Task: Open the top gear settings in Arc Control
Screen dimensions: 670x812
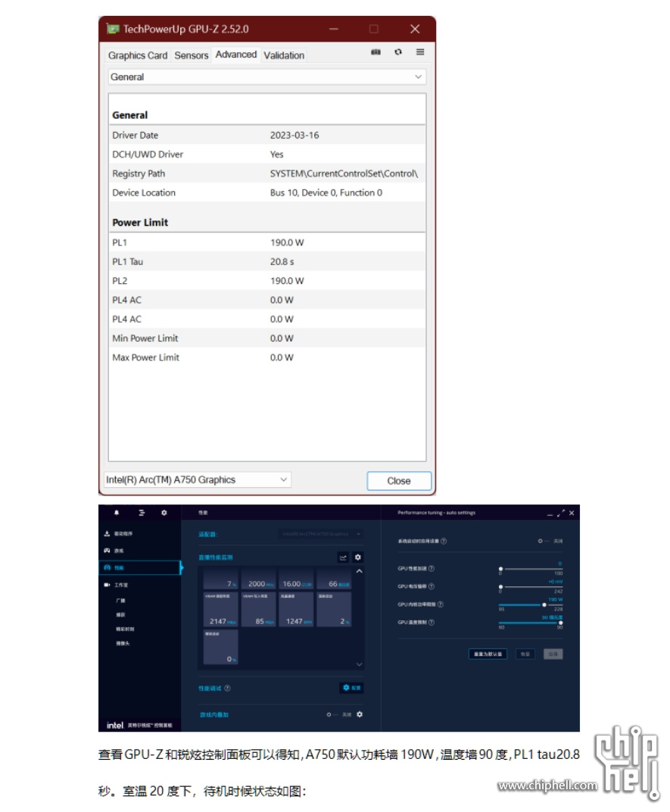Action: click(164, 513)
